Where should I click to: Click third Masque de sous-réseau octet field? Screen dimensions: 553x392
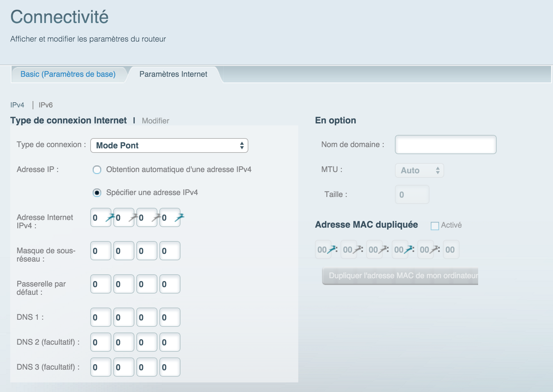(x=147, y=251)
